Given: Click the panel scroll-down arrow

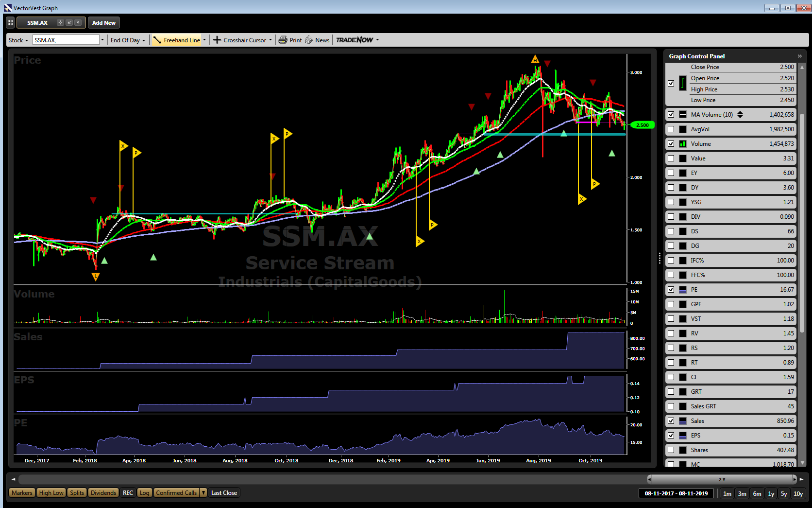Looking at the screenshot, I should click(x=802, y=463).
